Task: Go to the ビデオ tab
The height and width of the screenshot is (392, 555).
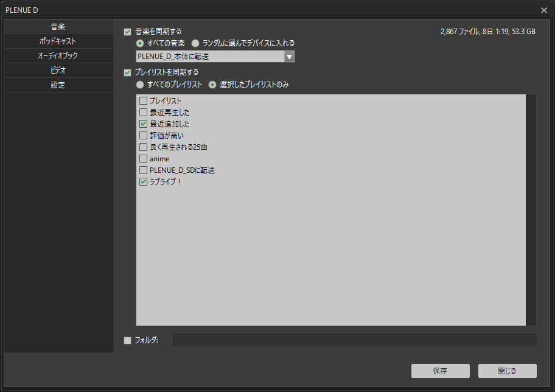Action: 58,71
